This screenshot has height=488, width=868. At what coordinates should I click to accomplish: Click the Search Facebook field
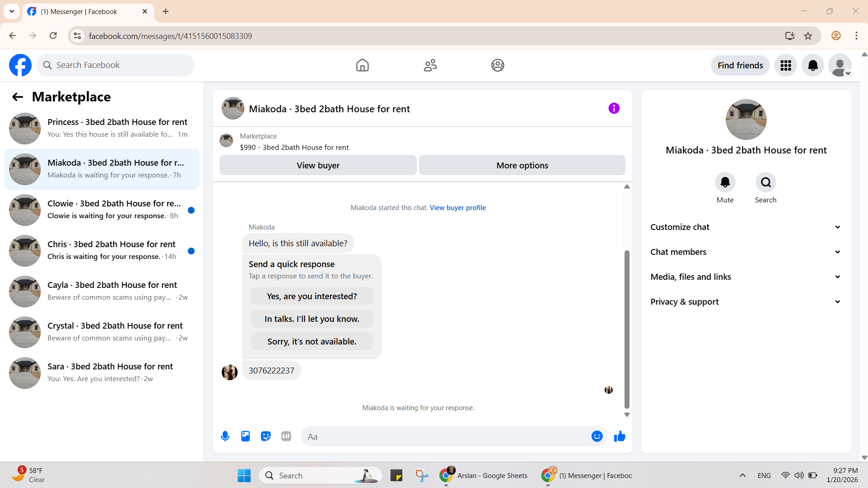pyautogui.click(x=115, y=65)
